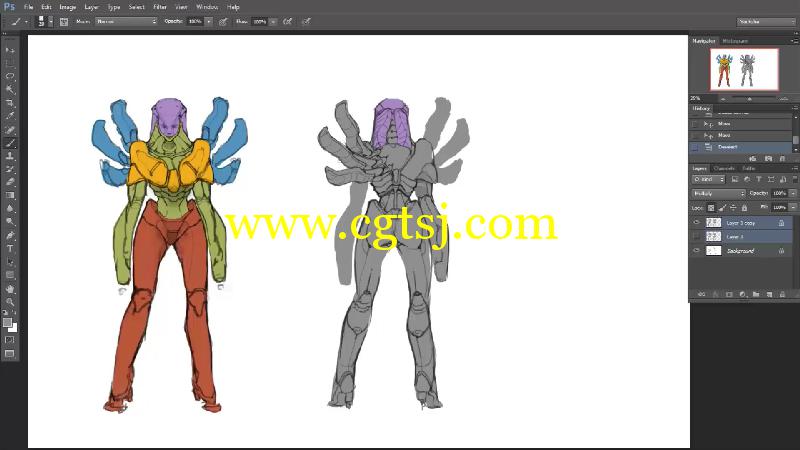800x450 pixels.
Task: Show Layer 3 visibility box
Action: [x=696, y=237]
